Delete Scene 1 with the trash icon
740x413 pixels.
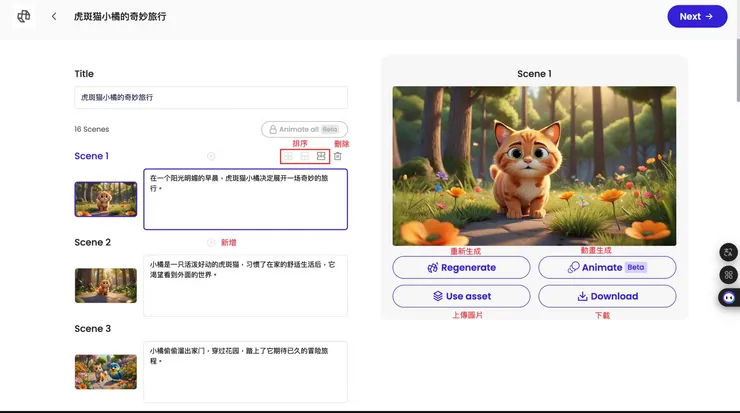337,156
